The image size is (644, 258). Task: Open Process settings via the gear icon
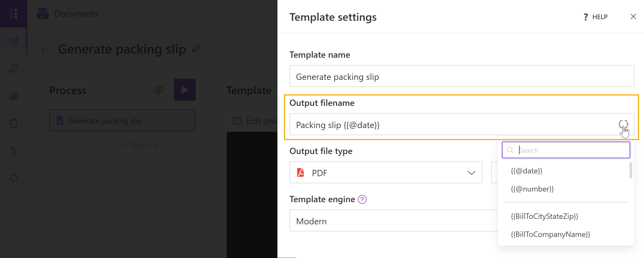pyautogui.click(x=159, y=90)
